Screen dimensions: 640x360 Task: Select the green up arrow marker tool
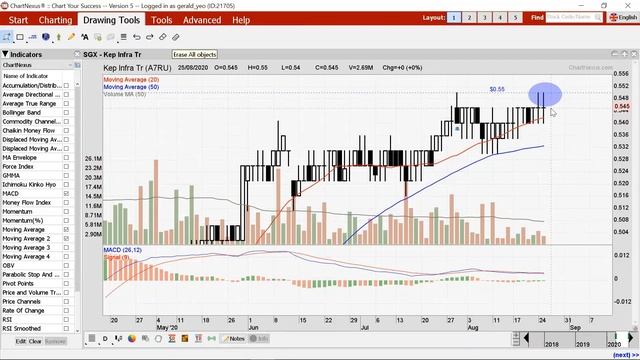58,37
